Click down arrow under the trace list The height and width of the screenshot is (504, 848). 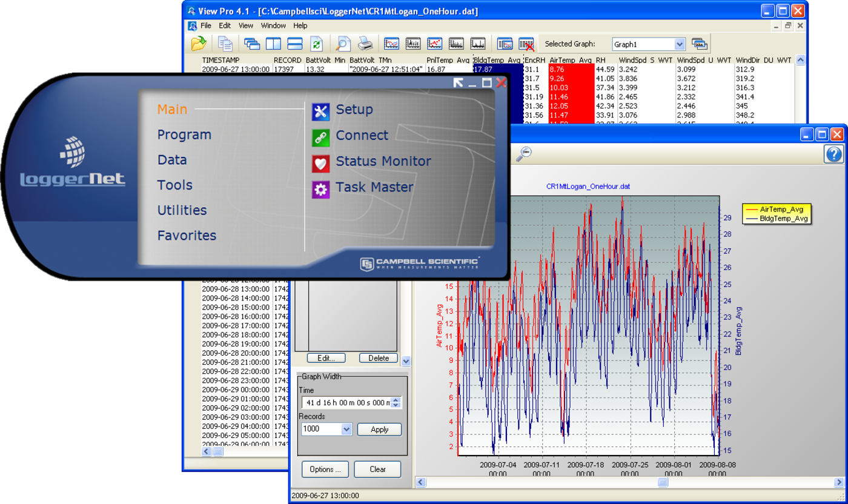point(406,361)
